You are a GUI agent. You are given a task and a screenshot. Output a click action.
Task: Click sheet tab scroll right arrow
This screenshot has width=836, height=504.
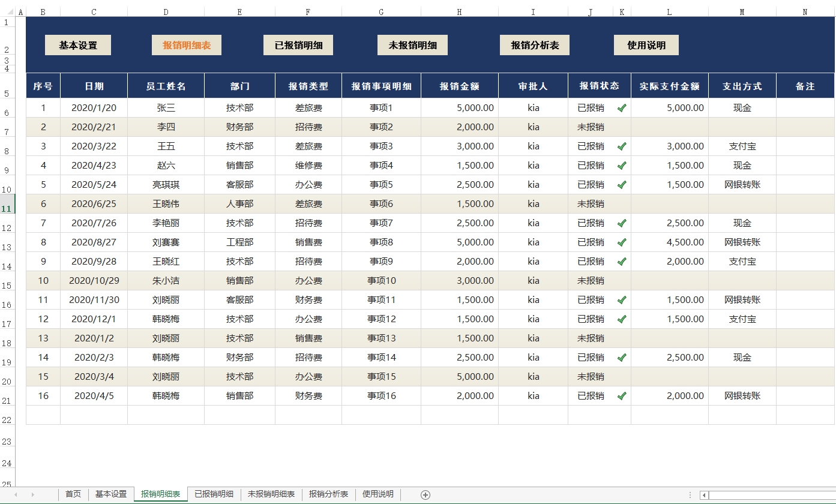pos(32,494)
